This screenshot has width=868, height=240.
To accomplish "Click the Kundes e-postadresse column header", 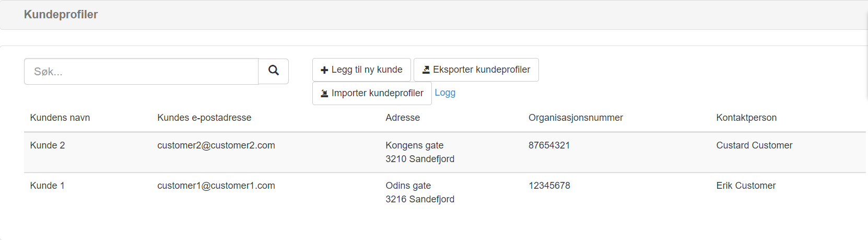I will pyautogui.click(x=204, y=118).
